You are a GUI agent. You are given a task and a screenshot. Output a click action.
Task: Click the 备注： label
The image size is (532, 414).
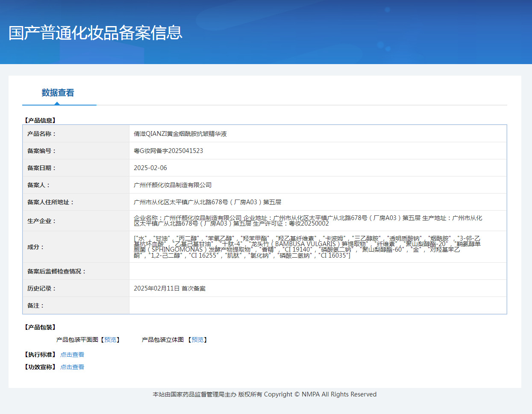tap(35, 305)
